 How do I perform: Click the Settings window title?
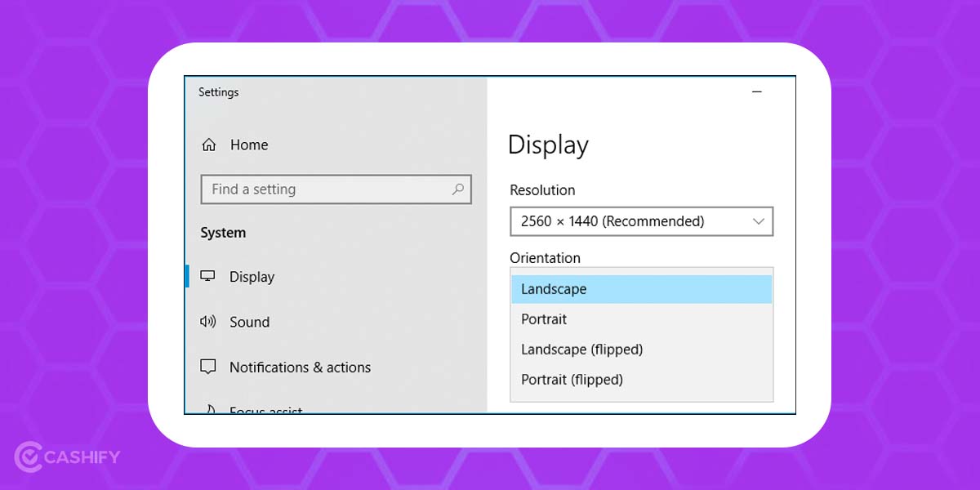pos(219,92)
